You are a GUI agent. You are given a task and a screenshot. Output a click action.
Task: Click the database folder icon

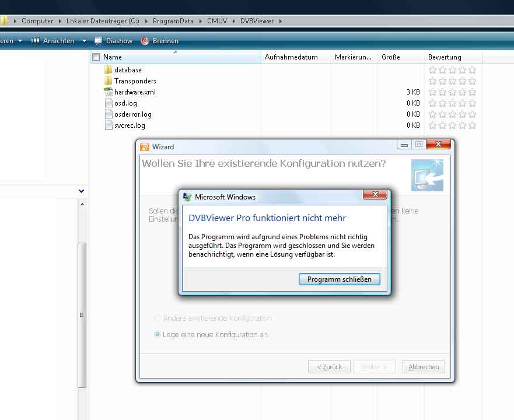(x=108, y=70)
